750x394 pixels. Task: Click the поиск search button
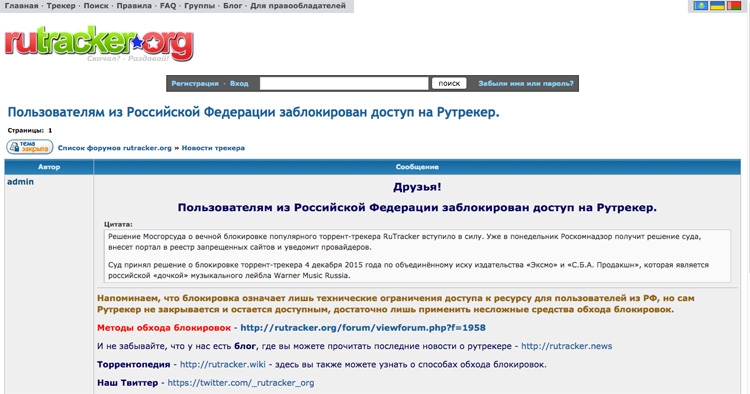(449, 84)
